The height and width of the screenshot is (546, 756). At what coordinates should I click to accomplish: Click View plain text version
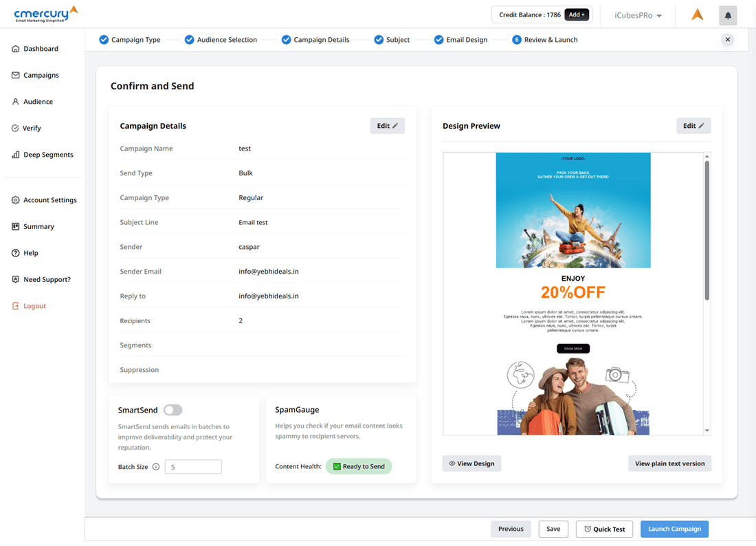coord(669,463)
